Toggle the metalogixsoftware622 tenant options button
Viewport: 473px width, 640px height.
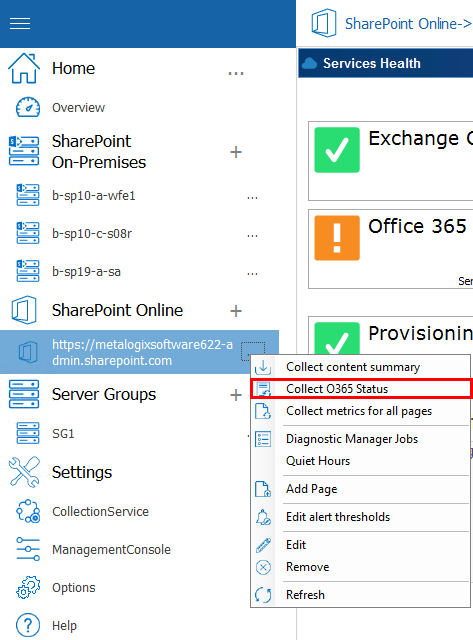pos(253,351)
